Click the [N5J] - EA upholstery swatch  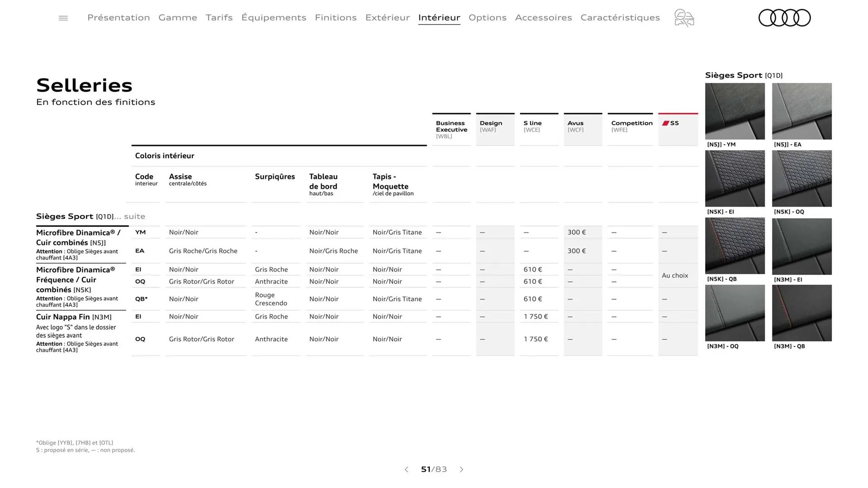(802, 111)
